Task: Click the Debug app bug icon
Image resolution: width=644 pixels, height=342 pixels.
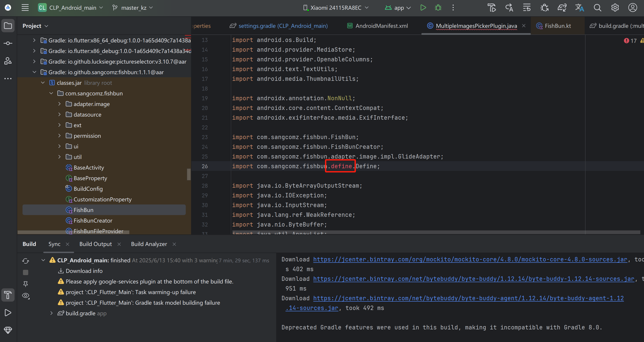Action: 438,8
